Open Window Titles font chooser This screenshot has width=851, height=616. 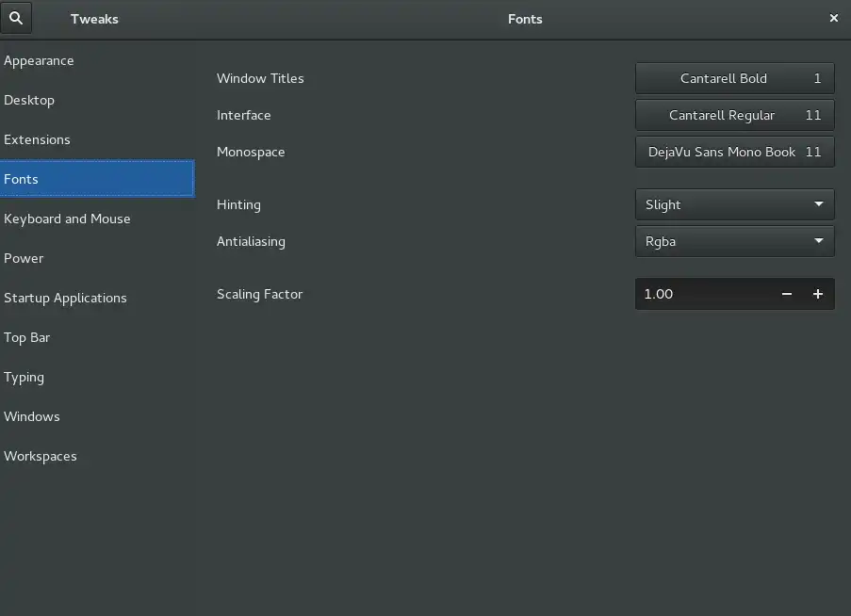pos(734,78)
